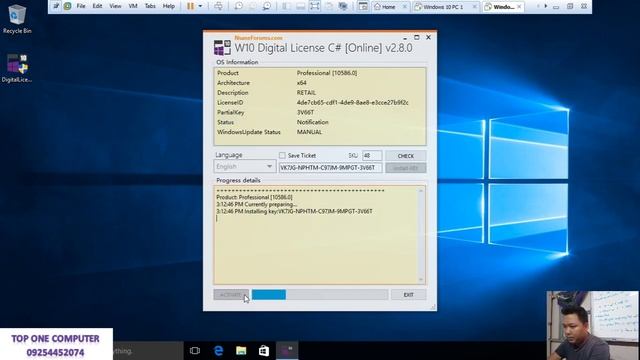Click the 'Installing key' log line
This screenshot has height=360, width=640.
[294, 211]
